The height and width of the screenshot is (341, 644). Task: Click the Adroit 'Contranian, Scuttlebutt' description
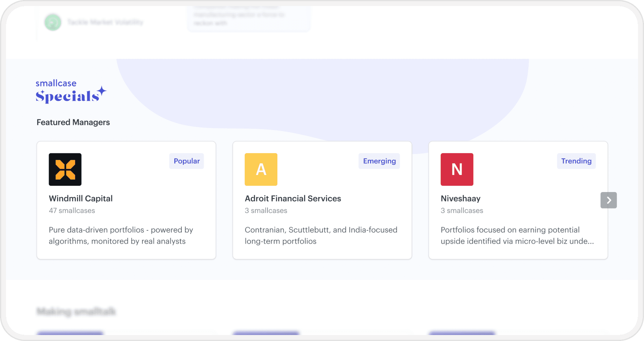(x=321, y=235)
